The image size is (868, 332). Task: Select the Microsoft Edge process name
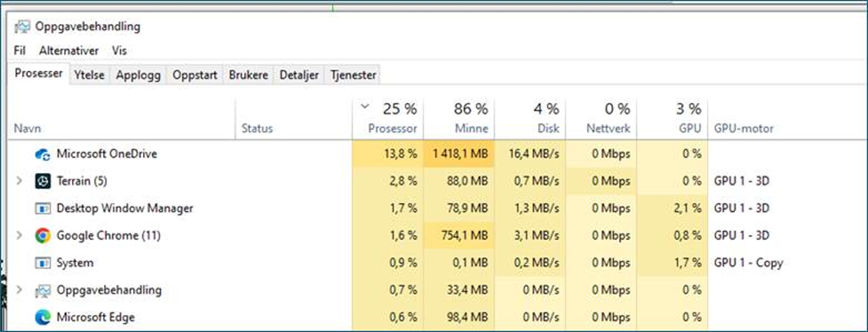point(96,317)
